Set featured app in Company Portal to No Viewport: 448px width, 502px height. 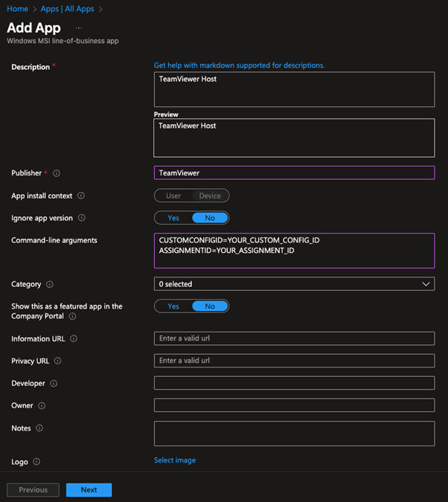[x=210, y=306]
